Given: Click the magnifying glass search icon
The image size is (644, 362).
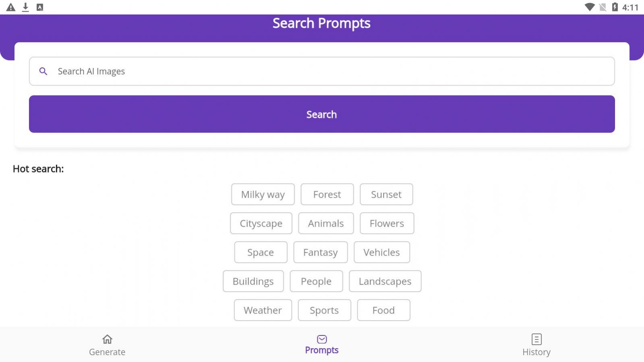Looking at the screenshot, I should point(43,71).
